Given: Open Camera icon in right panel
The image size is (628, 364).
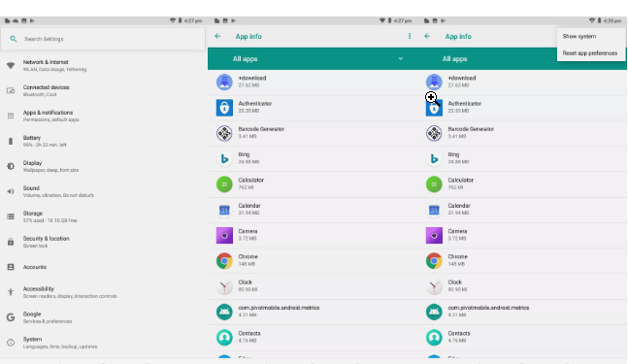Looking at the screenshot, I should [434, 236].
